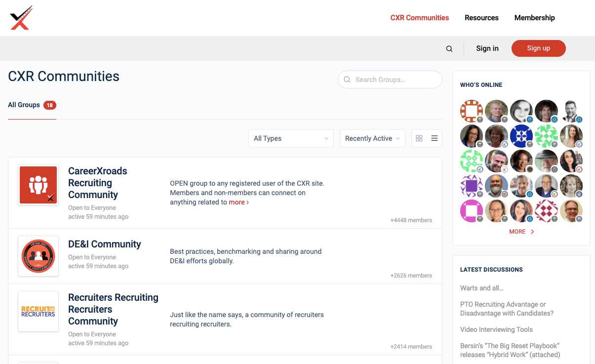This screenshot has height=364, width=595.
Task: Click the 18 groups count badge
Action: [x=50, y=105]
